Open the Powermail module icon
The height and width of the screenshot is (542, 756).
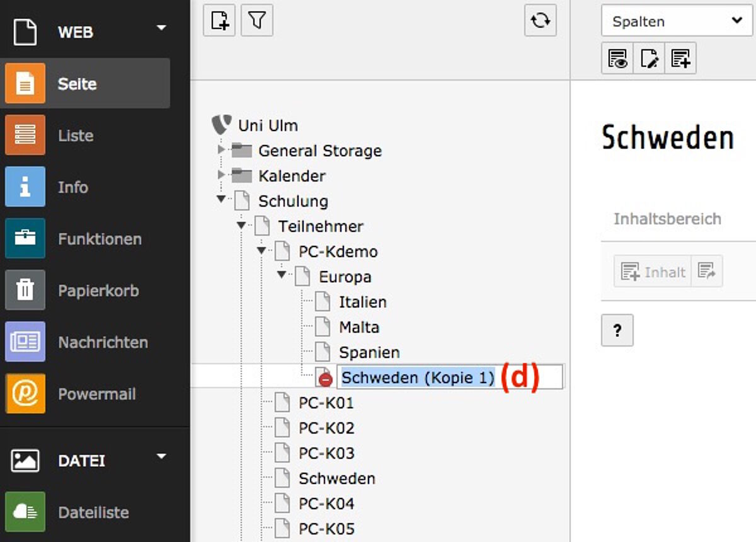(25, 393)
